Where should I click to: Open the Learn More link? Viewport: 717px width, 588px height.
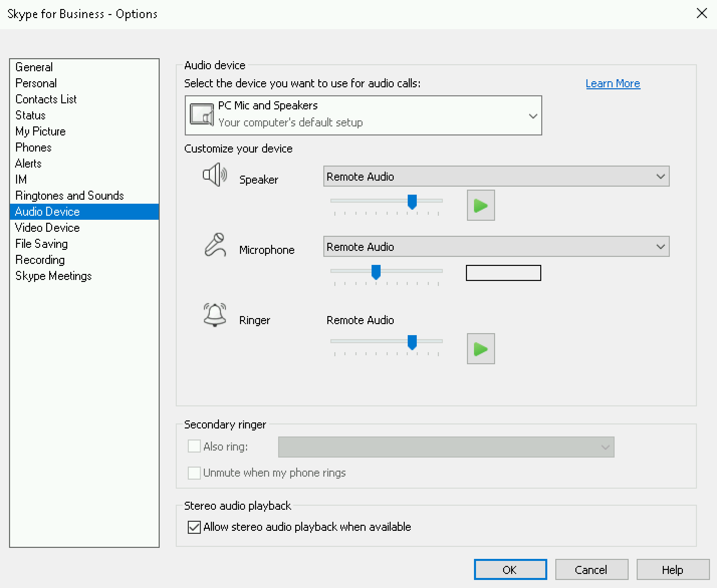click(x=613, y=83)
